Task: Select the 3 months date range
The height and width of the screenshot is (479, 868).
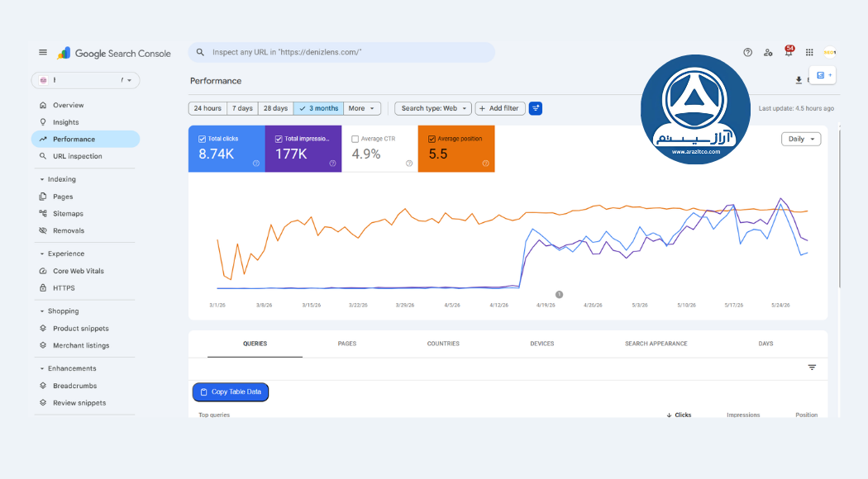Action: 318,108
